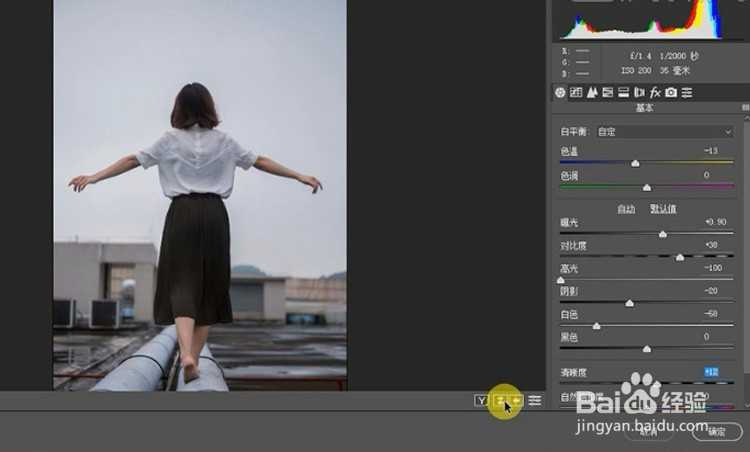
Task: Open the Basic panel tab icon
Action: click(x=561, y=92)
